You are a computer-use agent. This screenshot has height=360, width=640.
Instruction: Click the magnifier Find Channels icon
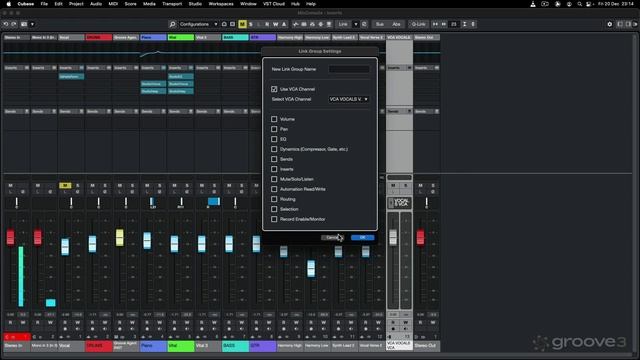pos(172,24)
